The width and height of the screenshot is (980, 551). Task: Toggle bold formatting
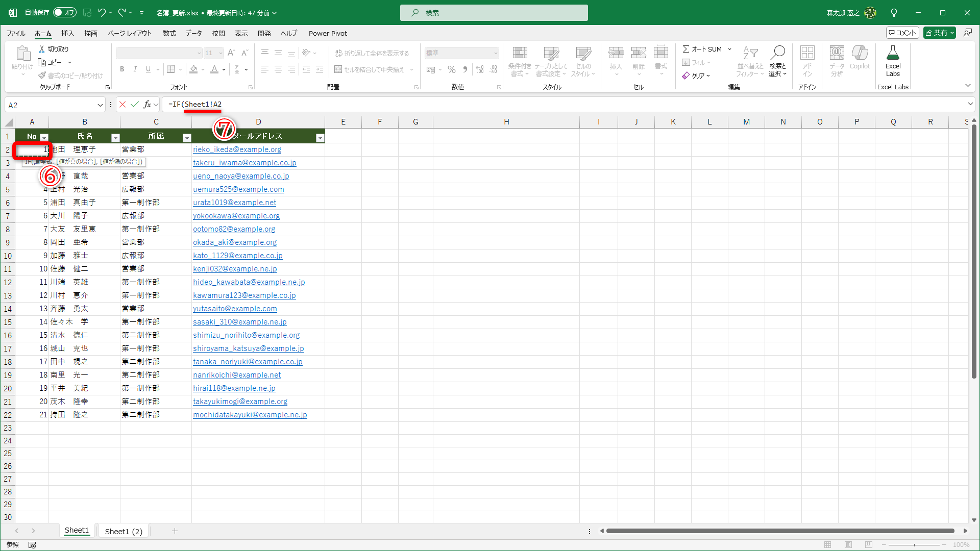pyautogui.click(x=122, y=69)
